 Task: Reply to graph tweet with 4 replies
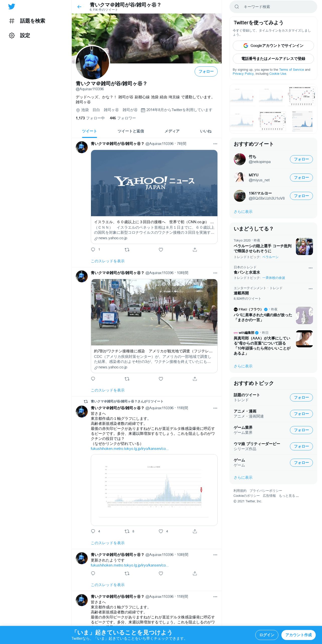(x=93, y=531)
